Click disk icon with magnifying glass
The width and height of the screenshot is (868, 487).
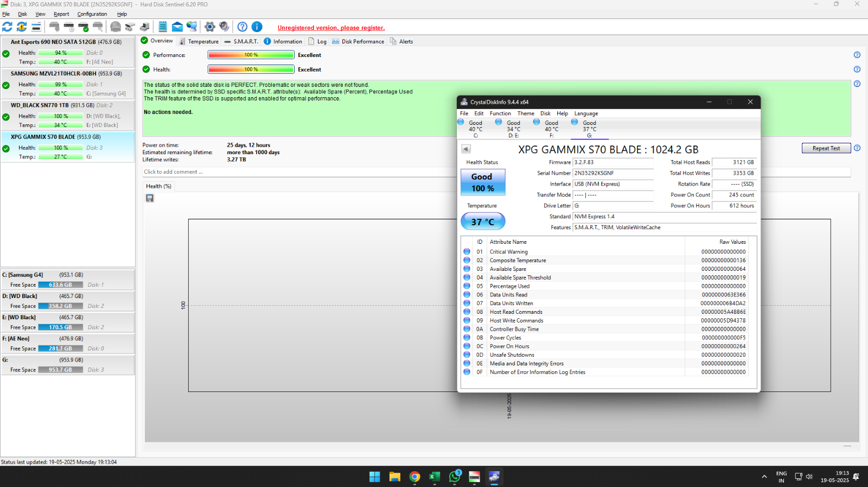(98, 27)
